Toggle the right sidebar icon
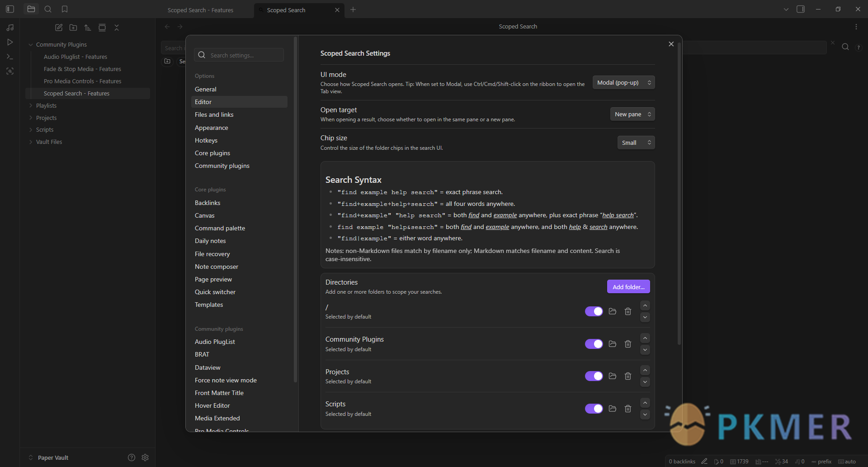The height and width of the screenshot is (467, 868). [801, 9]
